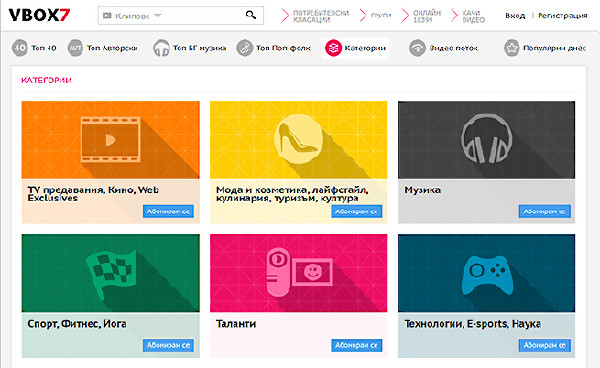Click Абонирай се under Таланти
Viewport: 600px width, 368px height.
pyautogui.click(x=356, y=345)
